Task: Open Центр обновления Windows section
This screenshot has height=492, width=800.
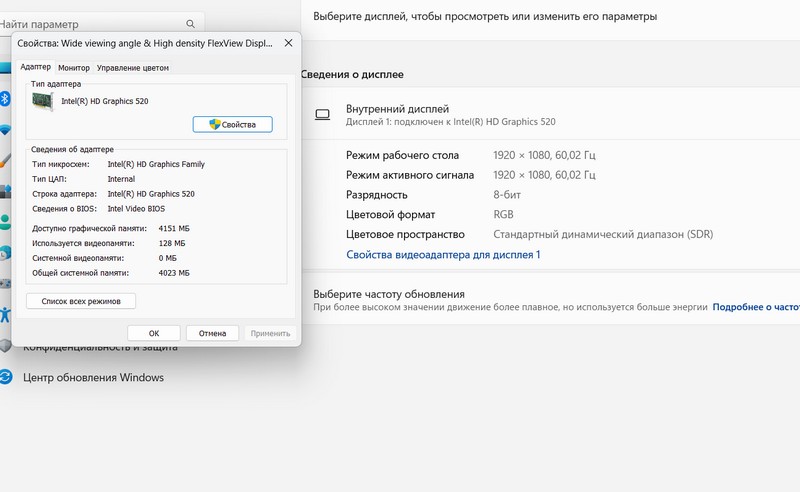Action: pos(93,378)
